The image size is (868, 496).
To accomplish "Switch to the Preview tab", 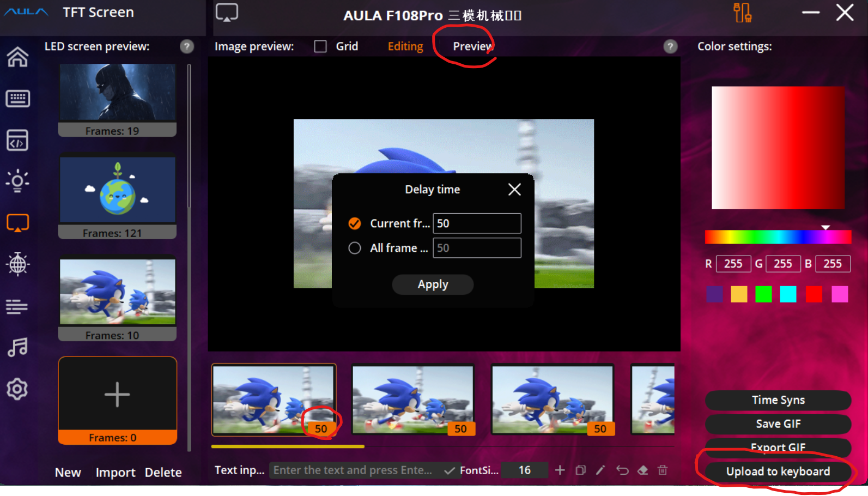I will pyautogui.click(x=473, y=46).
